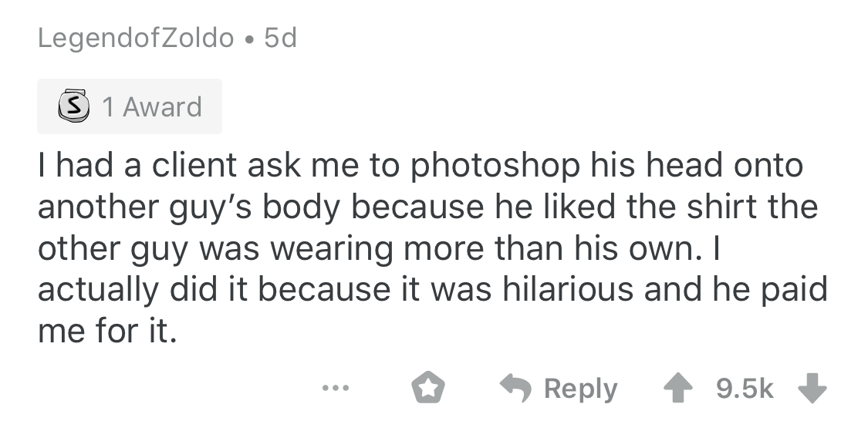Click the "1 Award" label text

click(x=152, y=106)
